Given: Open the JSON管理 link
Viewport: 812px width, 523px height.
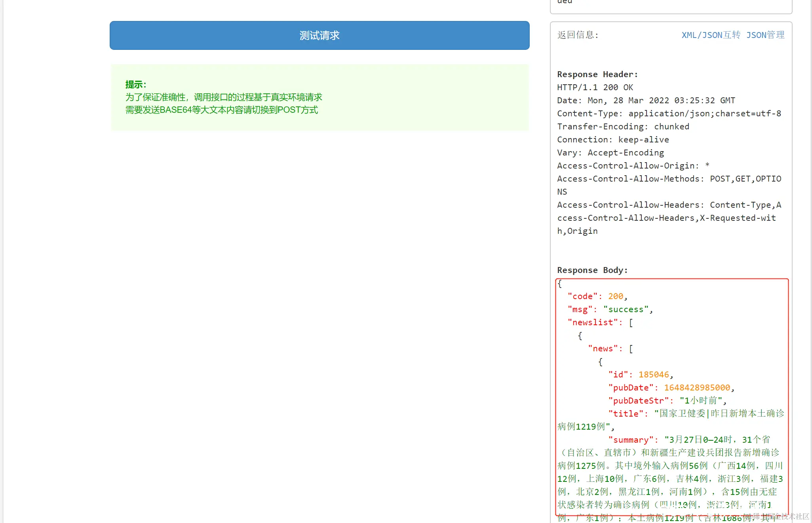Looking at the screenshot, I should pos(765,35).
